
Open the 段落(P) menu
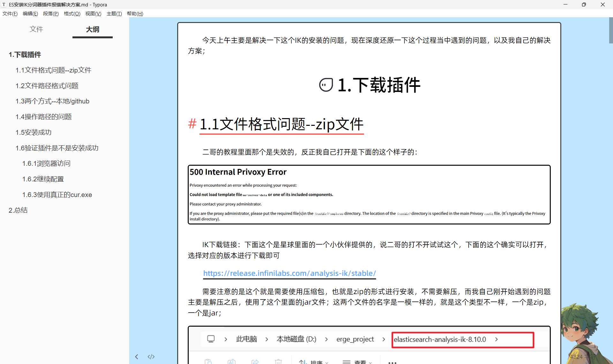[51, 14]
